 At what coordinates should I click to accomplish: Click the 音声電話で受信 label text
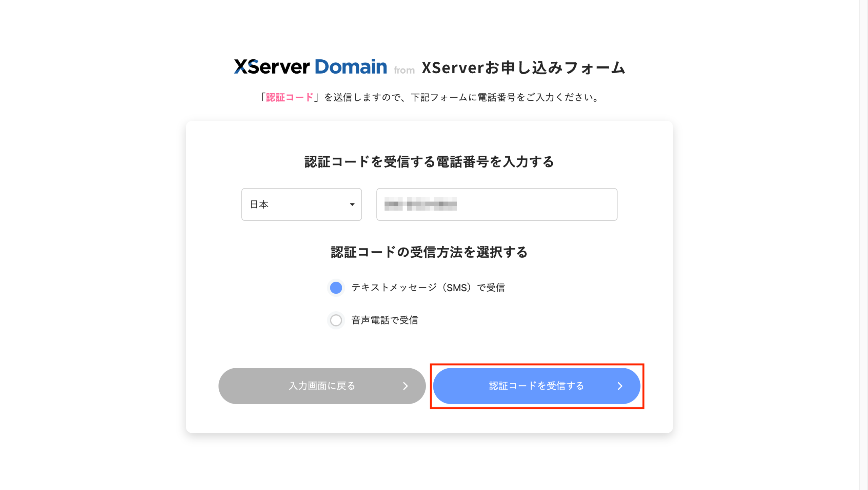[384, 320]
